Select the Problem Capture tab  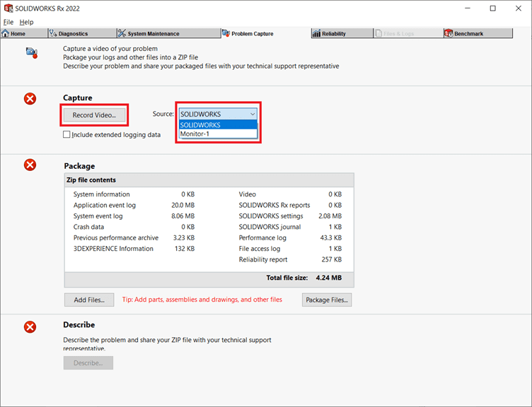[266, 33]
